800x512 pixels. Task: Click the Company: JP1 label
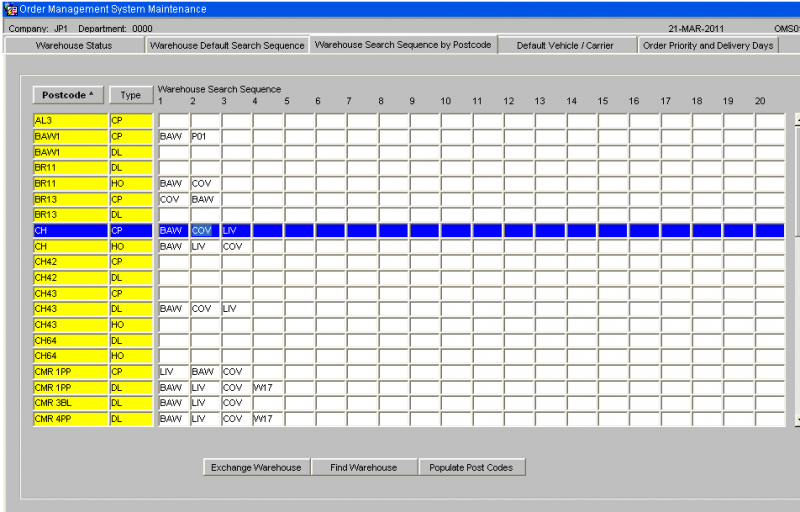coord(38,29)
